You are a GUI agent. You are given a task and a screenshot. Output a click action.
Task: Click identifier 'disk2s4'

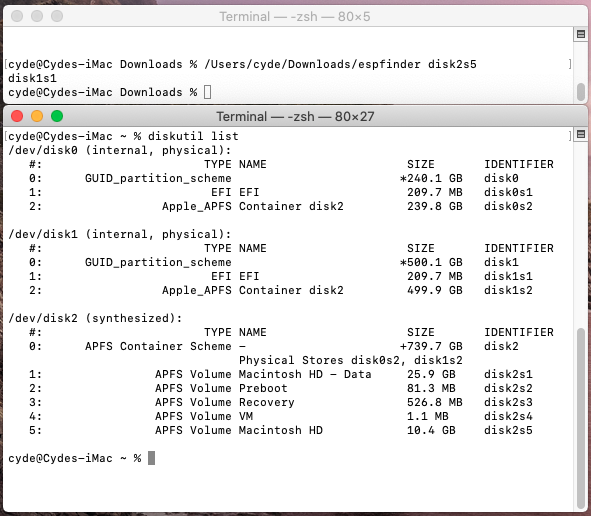[x=508, y=416]
